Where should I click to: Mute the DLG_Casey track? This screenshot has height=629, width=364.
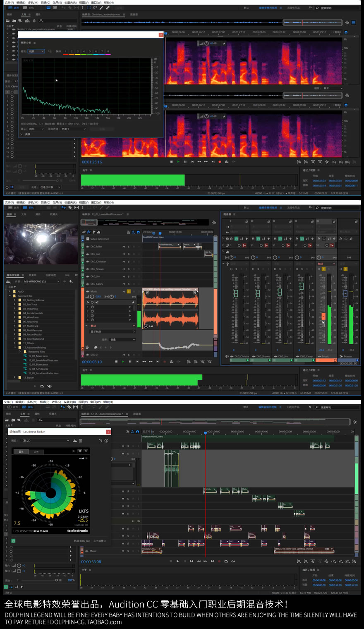[124, 284]
